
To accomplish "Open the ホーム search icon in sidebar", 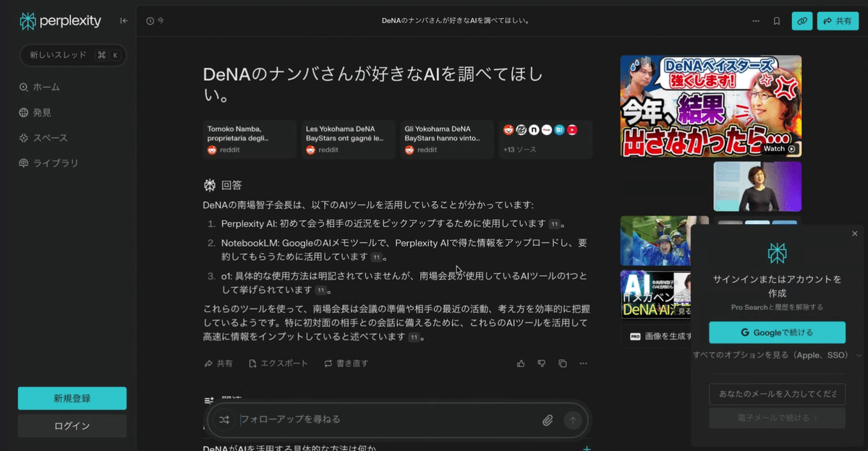I will (x=24, y=87).
